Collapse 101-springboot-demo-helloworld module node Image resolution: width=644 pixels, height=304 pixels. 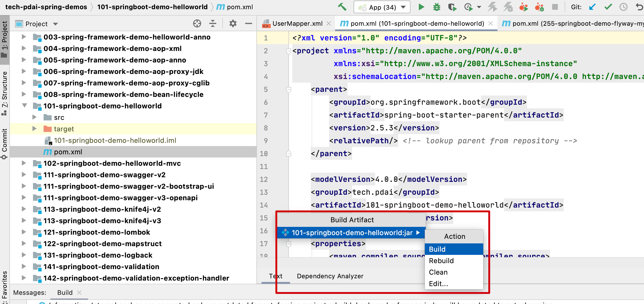(x=24, y=106)
